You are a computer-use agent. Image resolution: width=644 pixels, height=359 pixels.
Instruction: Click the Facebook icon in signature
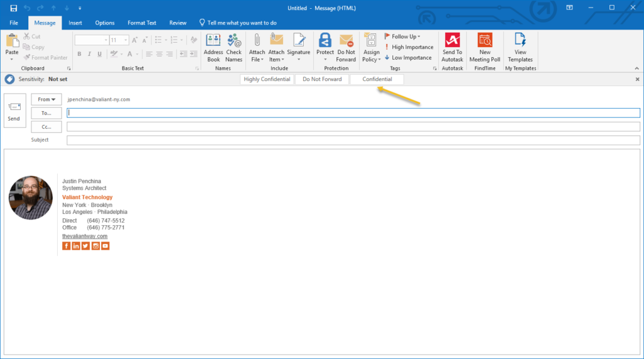click(x=67, y=246)
